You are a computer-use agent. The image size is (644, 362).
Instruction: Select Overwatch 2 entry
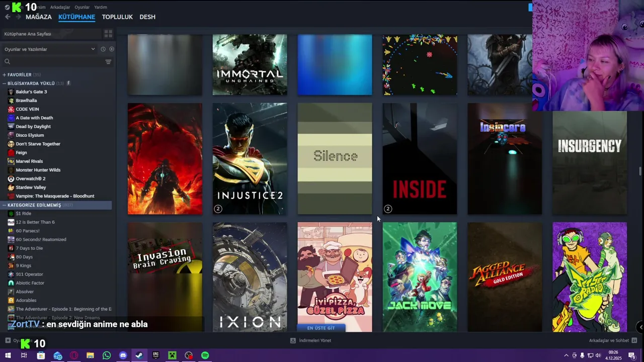click(x=30, y=179)
